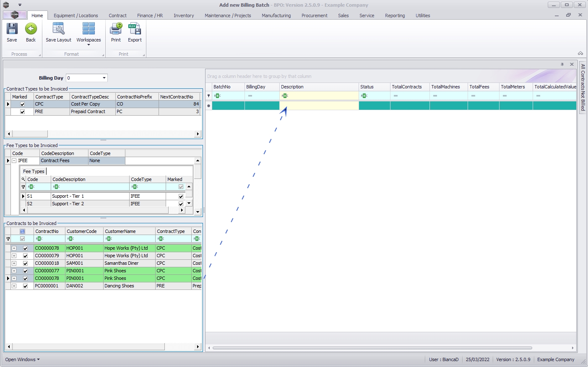Click the Description cell in new batch row
This screenshot has width=588, height=367.
pyautogui.click(x=319, y=106)
